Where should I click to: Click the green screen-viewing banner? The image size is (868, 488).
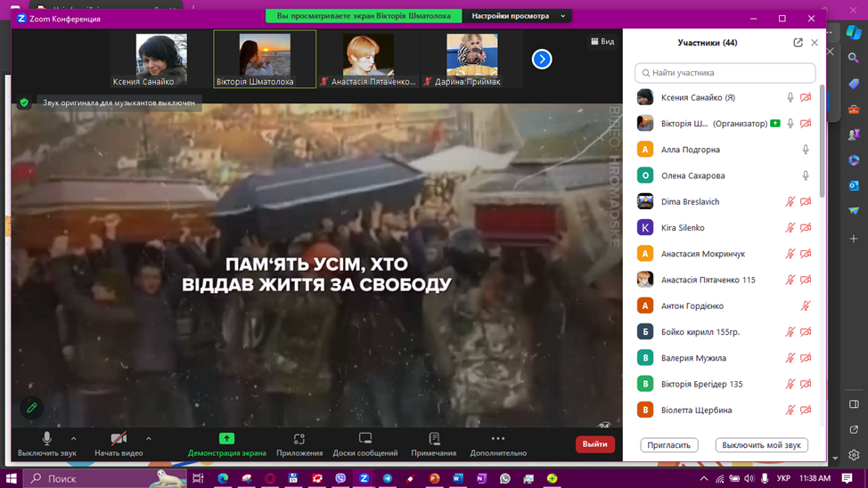pos(364,16)
